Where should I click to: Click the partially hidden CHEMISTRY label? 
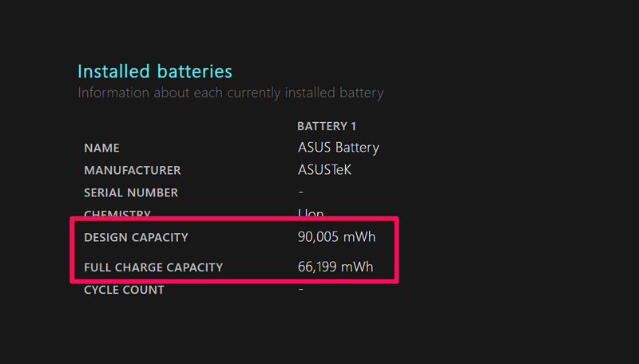[117, 213]
